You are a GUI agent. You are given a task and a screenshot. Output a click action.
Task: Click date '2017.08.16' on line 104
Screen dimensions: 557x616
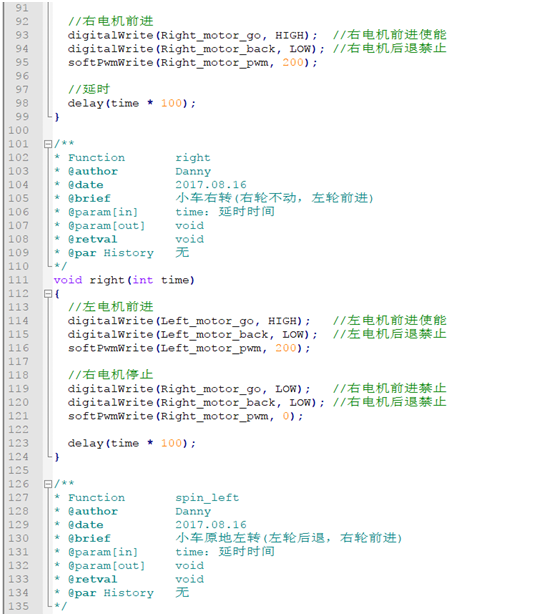211,185
